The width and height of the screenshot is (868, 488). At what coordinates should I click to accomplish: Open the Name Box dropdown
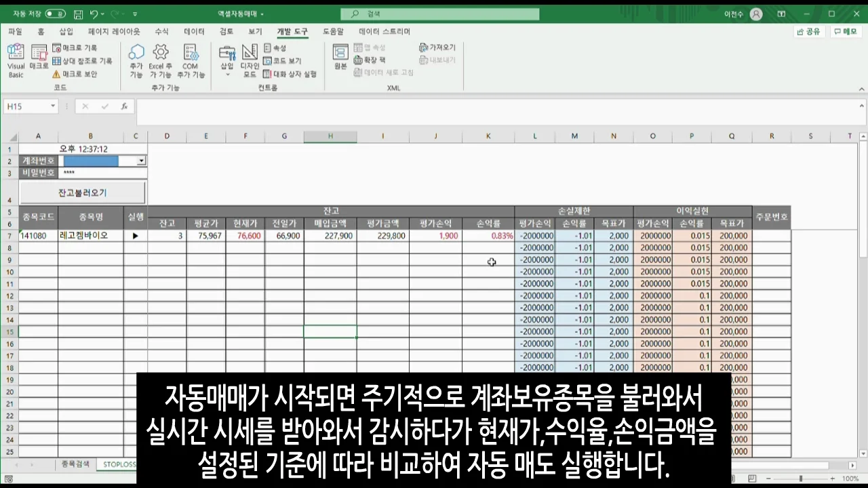click(x=52, y=106)
